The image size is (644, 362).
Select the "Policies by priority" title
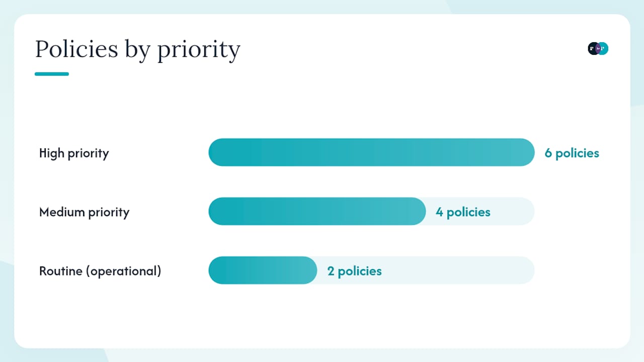click(138, 49)
